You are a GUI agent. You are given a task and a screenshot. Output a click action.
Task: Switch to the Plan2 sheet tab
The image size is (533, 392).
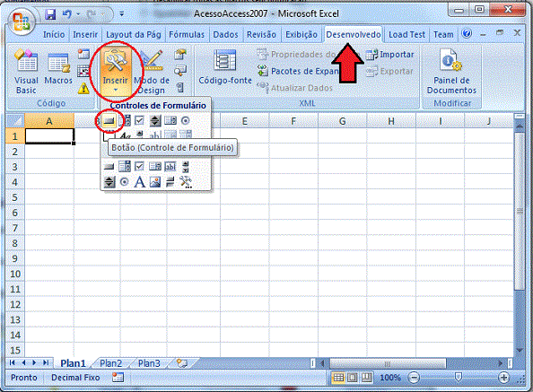(110, 363)
